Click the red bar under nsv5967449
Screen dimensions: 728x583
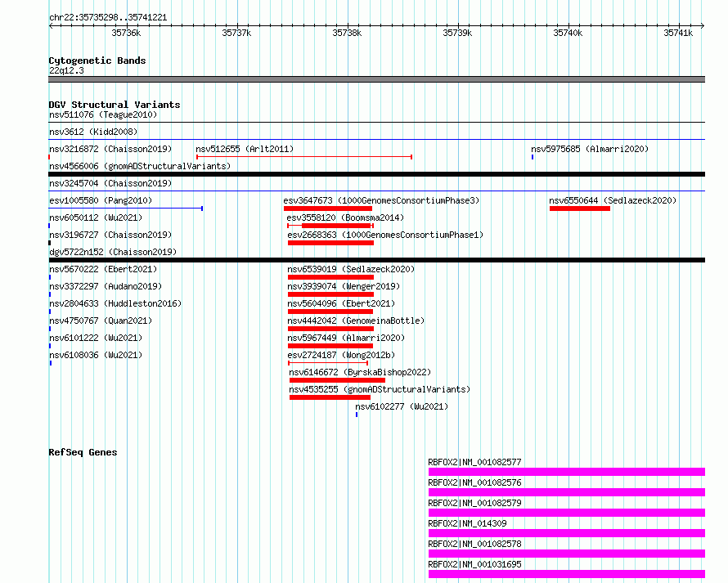click(330, 346)
